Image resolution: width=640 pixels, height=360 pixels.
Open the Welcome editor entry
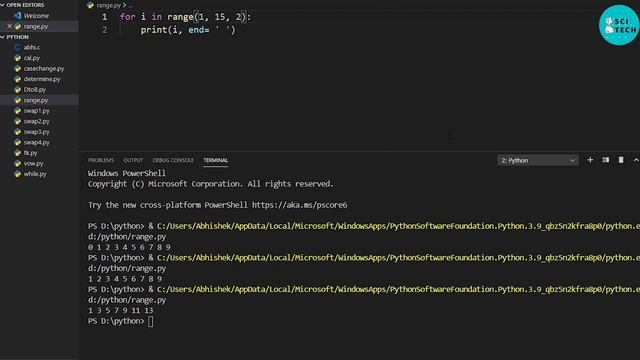(x=36, y=16)
